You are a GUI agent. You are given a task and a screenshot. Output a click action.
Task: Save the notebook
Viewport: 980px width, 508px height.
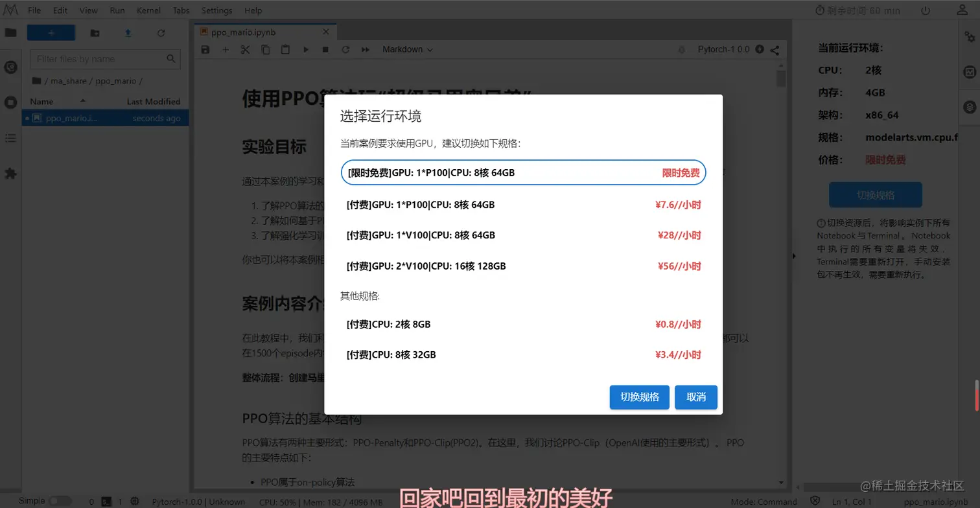[x=205, y=49]
